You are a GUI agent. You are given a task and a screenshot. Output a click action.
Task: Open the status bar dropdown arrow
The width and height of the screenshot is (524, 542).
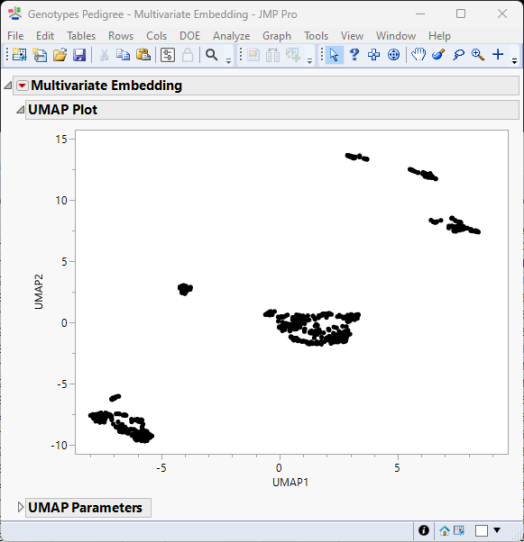497,530
